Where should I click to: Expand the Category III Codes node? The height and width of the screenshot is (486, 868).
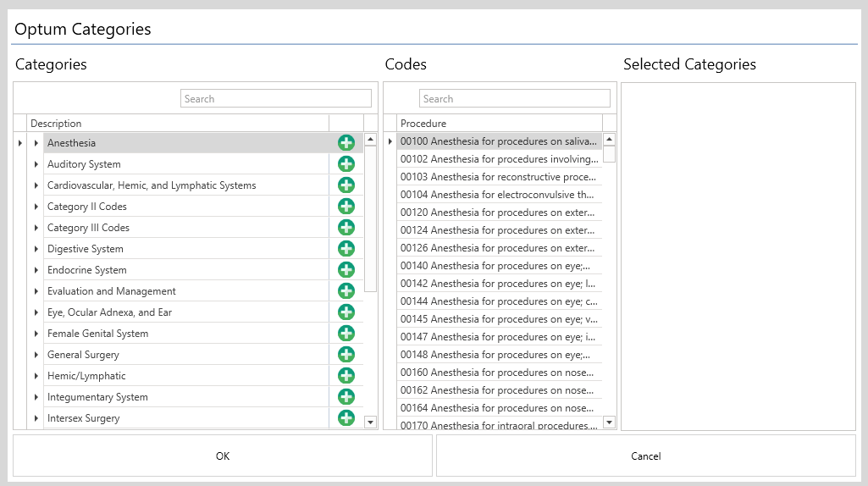pos(36,228)
